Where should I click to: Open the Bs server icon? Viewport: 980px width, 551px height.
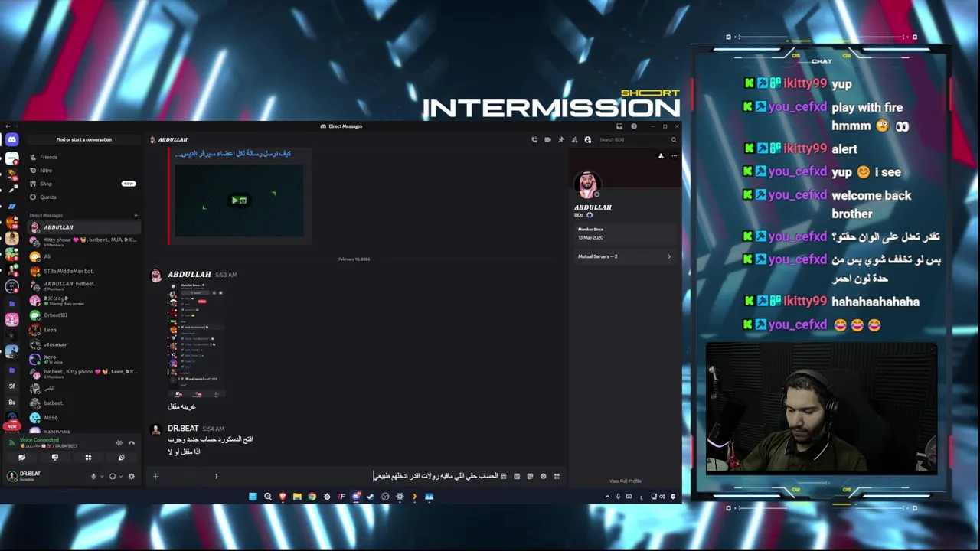pyautogui.click(x=11, y=402)
